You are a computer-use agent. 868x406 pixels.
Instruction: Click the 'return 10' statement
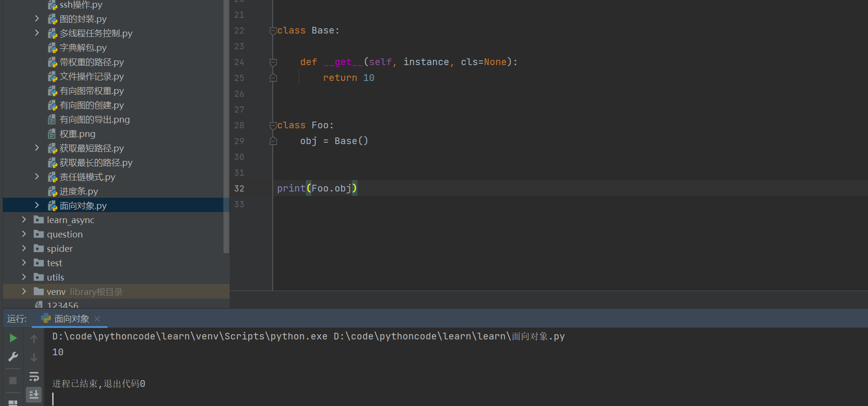[349, 78]
